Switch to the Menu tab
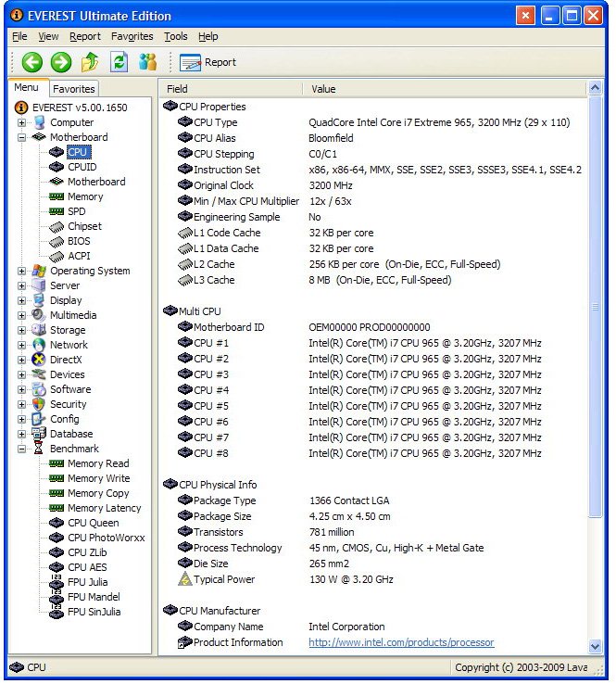Viewport: 616px width, 684px height. (x=27, y=88)
